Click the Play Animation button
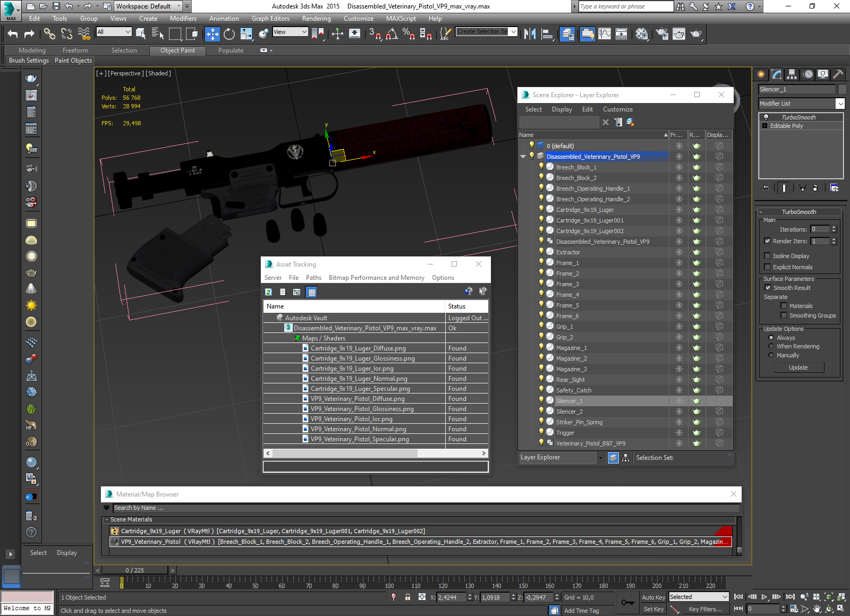This screenshot has height=616, width=850. (x=764, y=597)
